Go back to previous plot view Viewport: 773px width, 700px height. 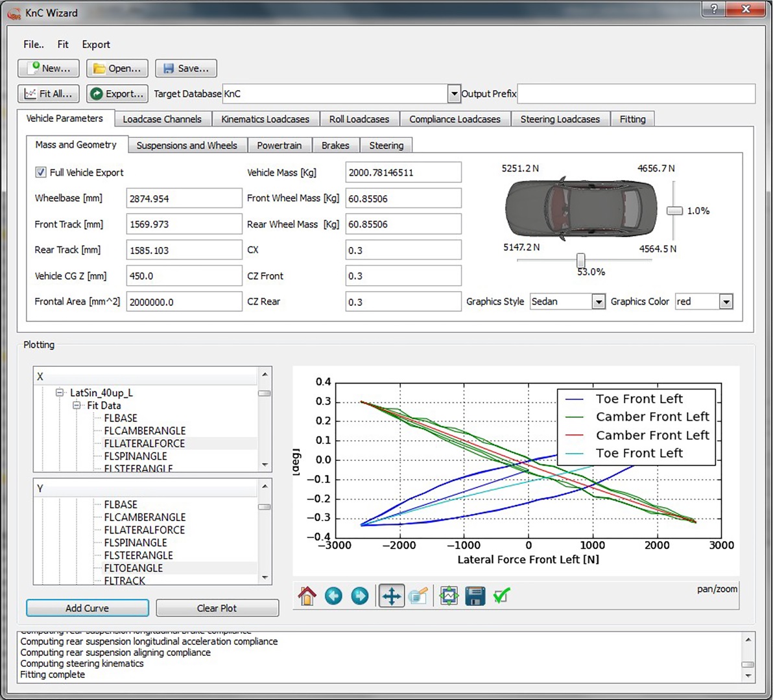click(x=333, y=596)
